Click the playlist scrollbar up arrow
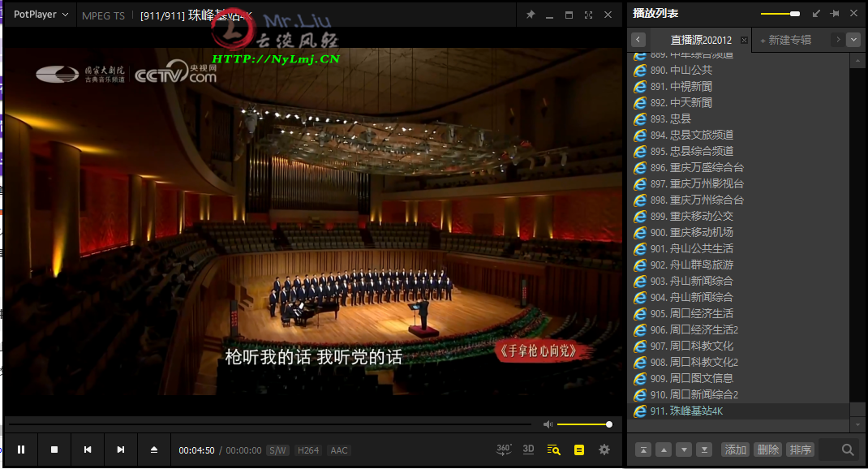Viewport: 868px width, 469px height. coord(858,60)
